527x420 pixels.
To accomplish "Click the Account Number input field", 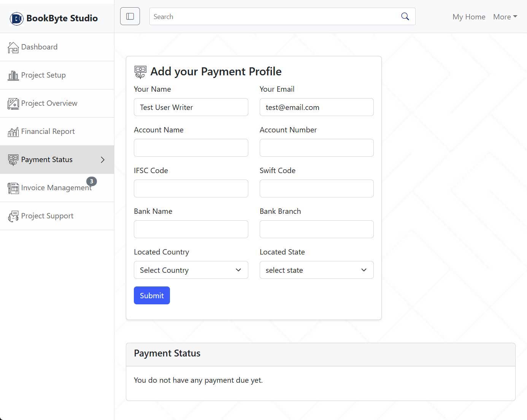I will coord(316,148).
